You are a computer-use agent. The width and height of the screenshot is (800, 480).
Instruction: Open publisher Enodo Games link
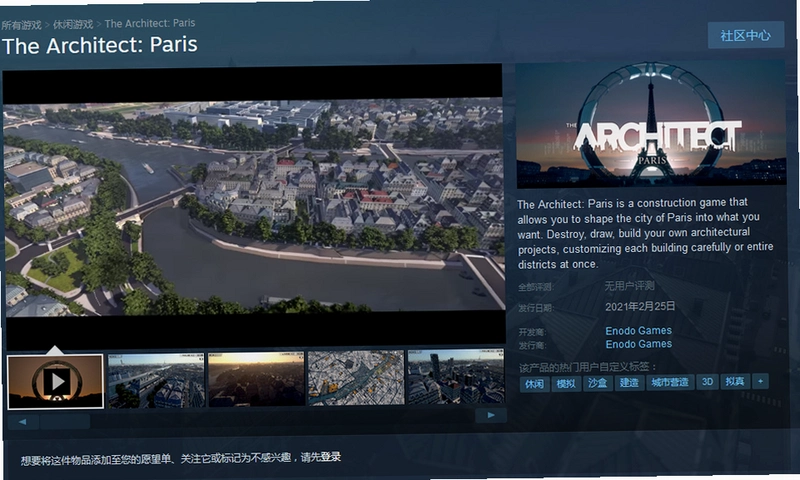(638, 344)
